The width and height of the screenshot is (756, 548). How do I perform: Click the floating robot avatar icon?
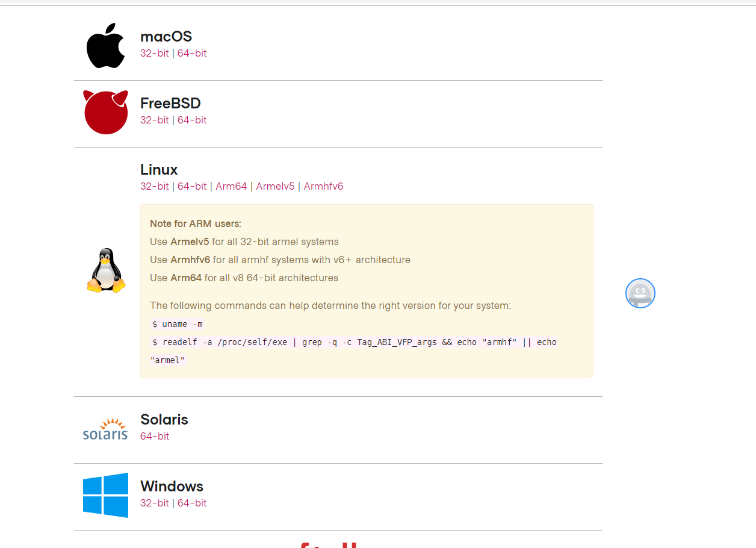pyautogui.click(x=640, y=293)
